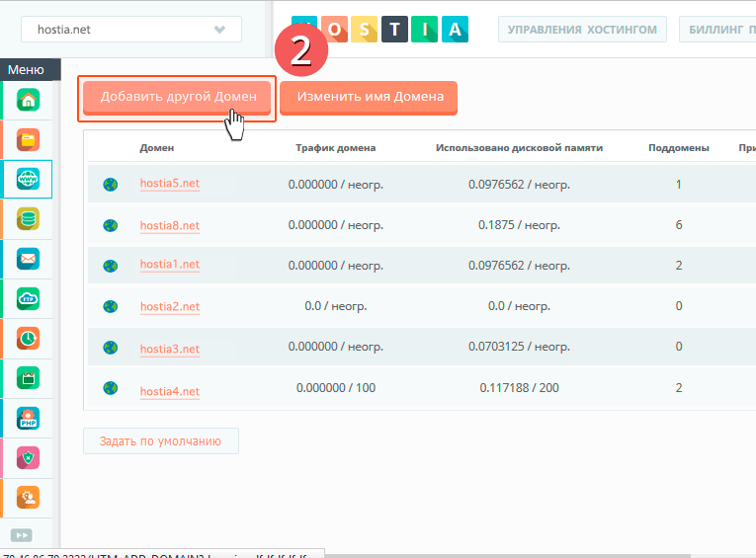Click the horizontal scrollbar at the bottom
Image resolution: width=756 pixels, height=558 pixels.
506,556
